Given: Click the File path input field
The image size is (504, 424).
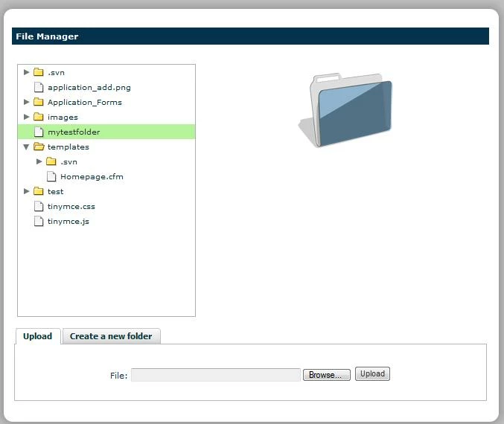Looking at the screenshot, I should pos(216,375).
